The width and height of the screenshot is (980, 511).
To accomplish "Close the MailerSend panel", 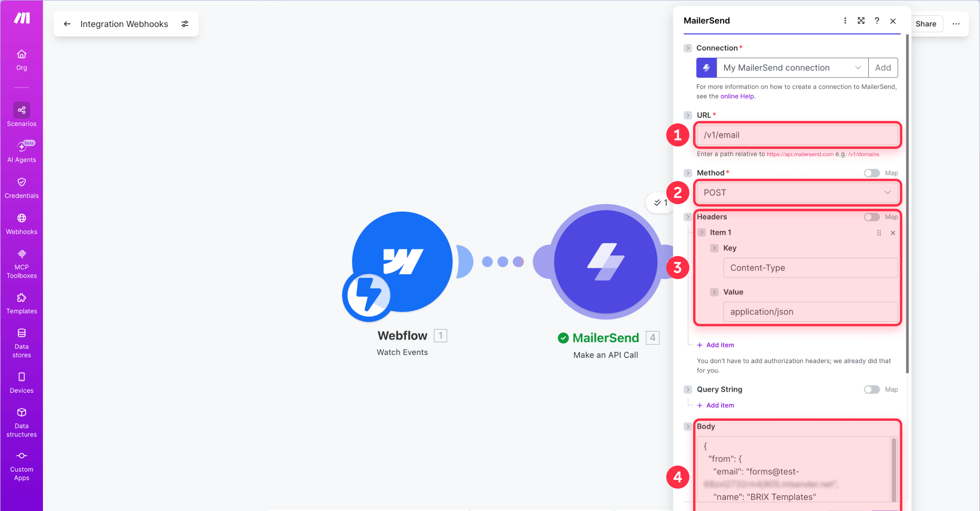I will pyautogui.click(x=893, y=21).
